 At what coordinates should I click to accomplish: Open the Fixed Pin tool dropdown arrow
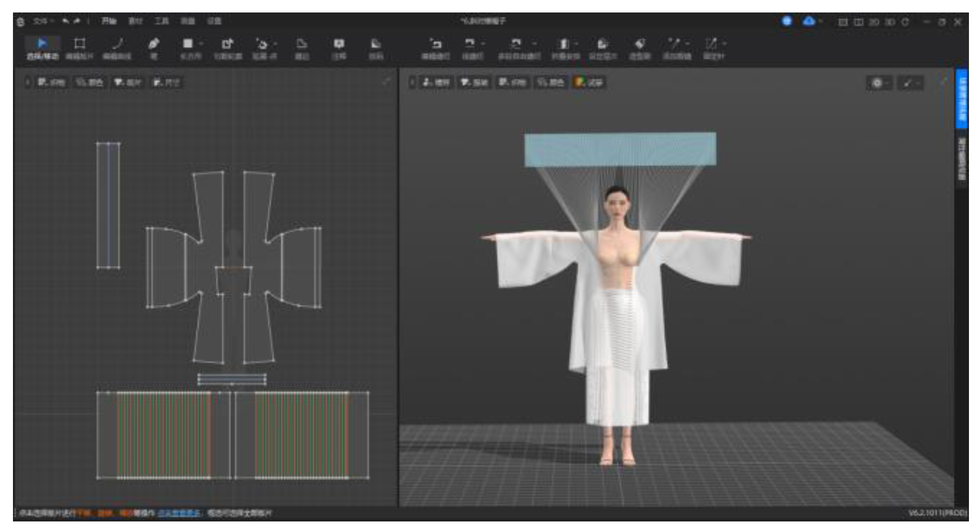(x=724, y=44)
